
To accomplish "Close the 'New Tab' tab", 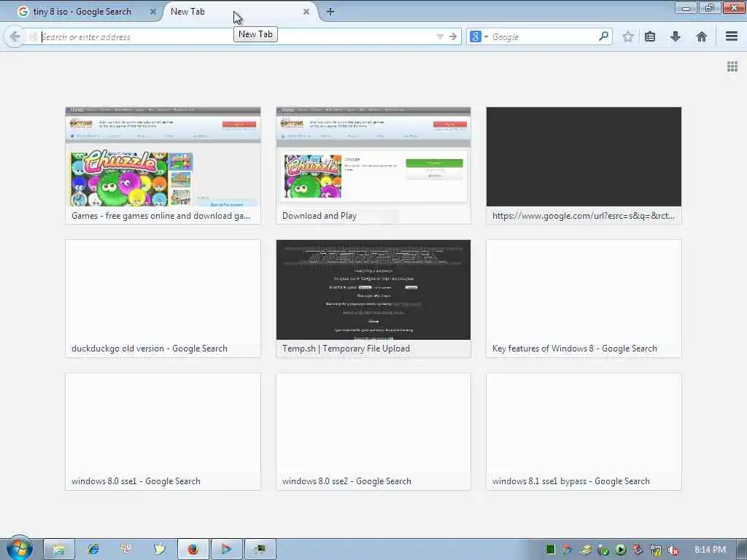I will click(x=306, y=12).
